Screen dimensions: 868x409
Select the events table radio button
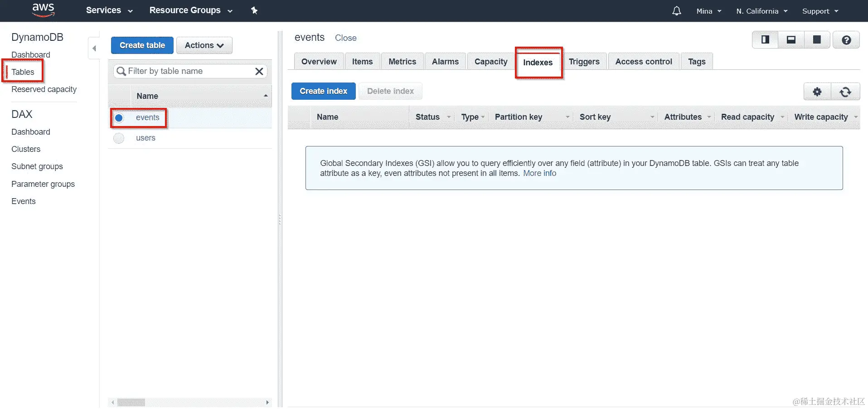point(119,118)
